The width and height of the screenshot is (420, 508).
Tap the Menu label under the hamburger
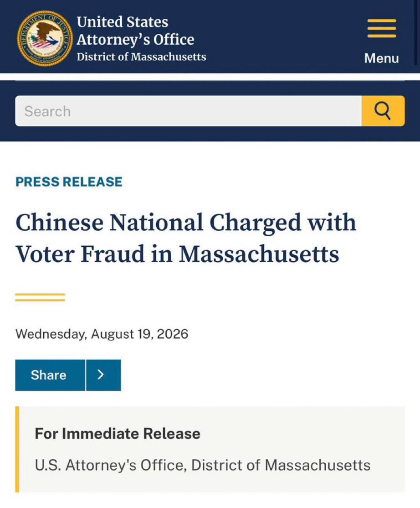click(x=381, y=58)
